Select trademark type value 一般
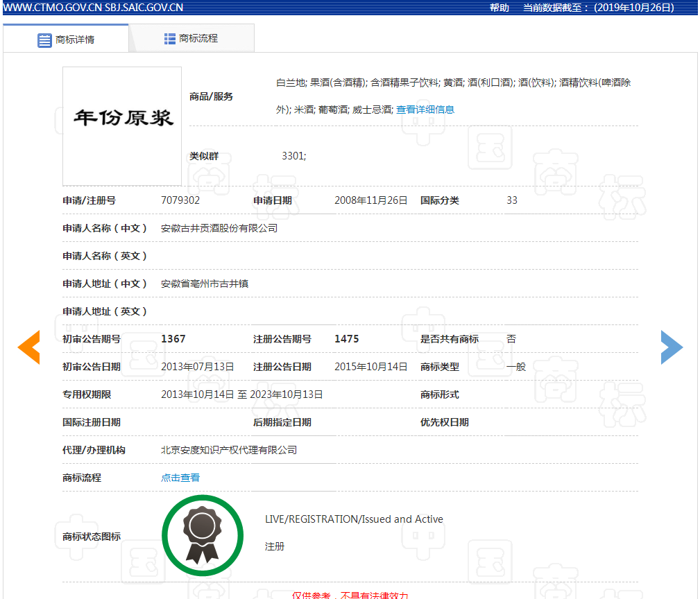The width and height of the screenshot is (700, 599). pyautogui.click(x=516, y=367)
